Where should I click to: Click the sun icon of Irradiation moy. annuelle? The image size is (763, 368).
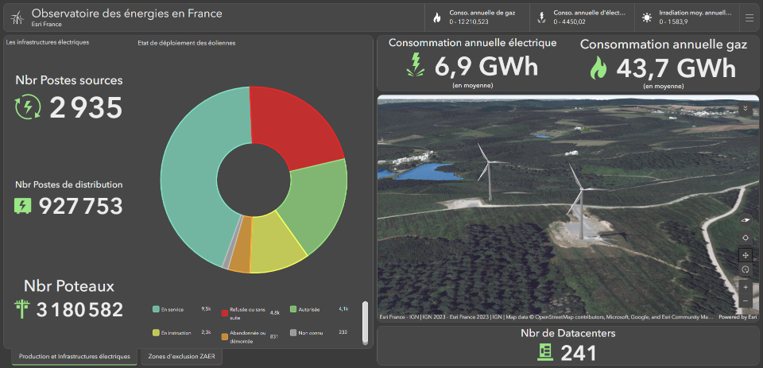[x=647, y=18]
